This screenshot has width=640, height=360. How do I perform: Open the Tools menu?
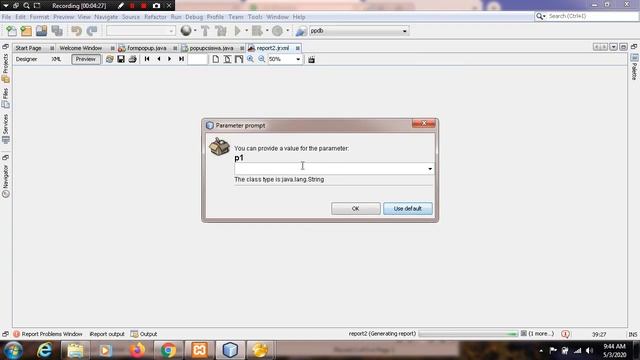pos(255,17)
